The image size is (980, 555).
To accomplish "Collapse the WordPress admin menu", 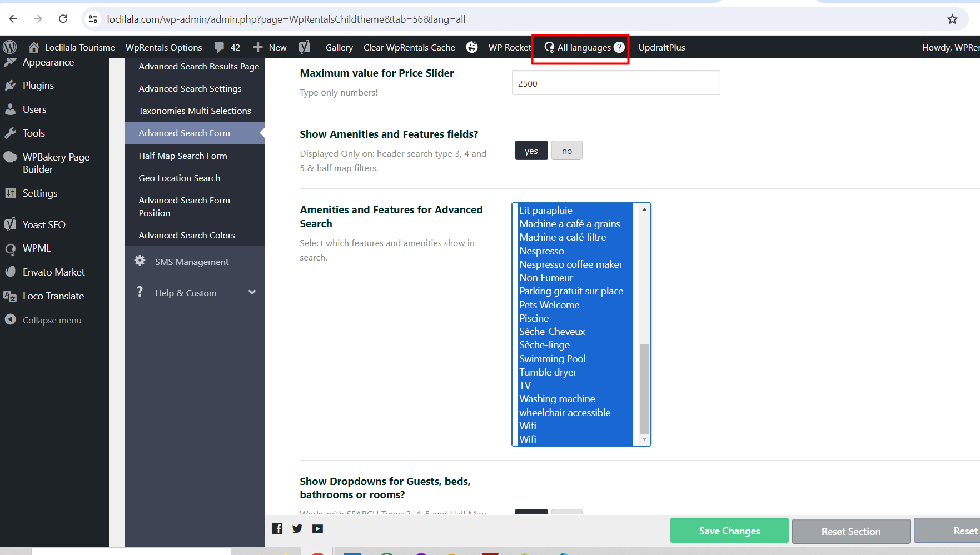I will pyautogui.click(x=52, y=321).
